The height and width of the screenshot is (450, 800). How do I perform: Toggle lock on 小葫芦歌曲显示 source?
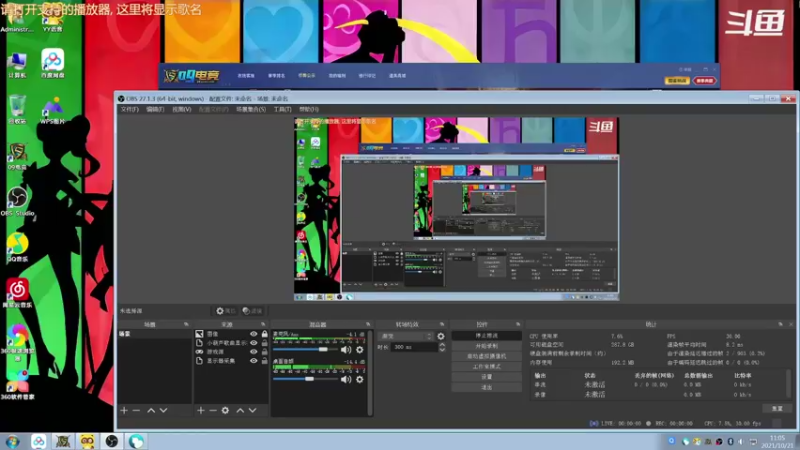coord(264,343)
